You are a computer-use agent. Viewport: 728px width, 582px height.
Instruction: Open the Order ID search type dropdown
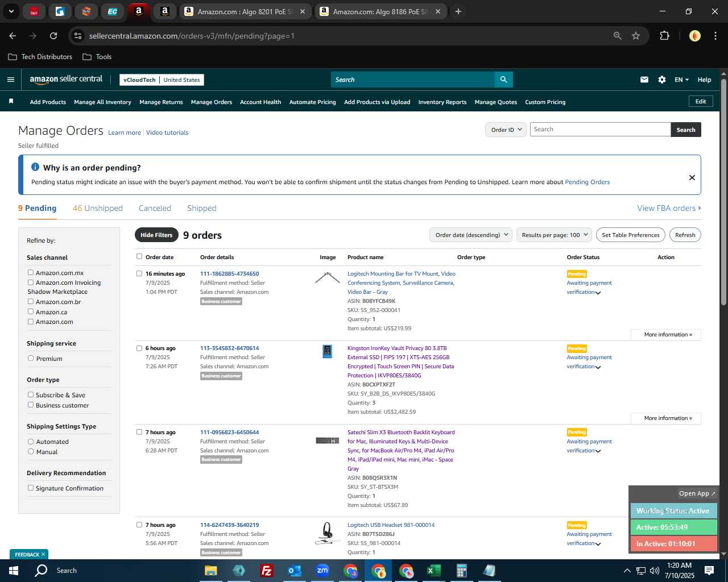tap(506, 130)
